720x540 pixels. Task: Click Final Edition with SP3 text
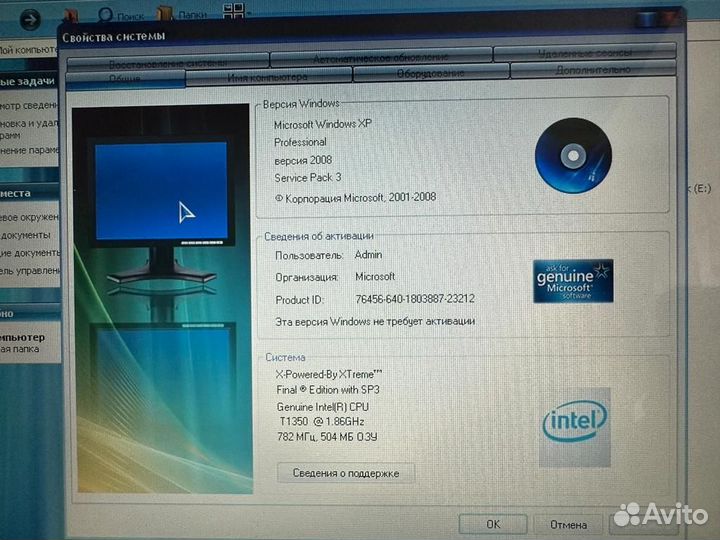(328, 390)
